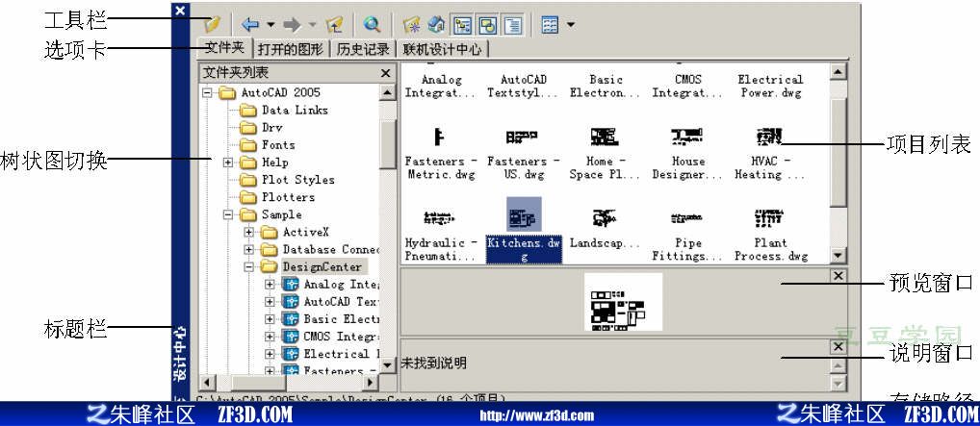980x426 pixels.
Task: Toggle the Tree View button
Action: (462, 25)
